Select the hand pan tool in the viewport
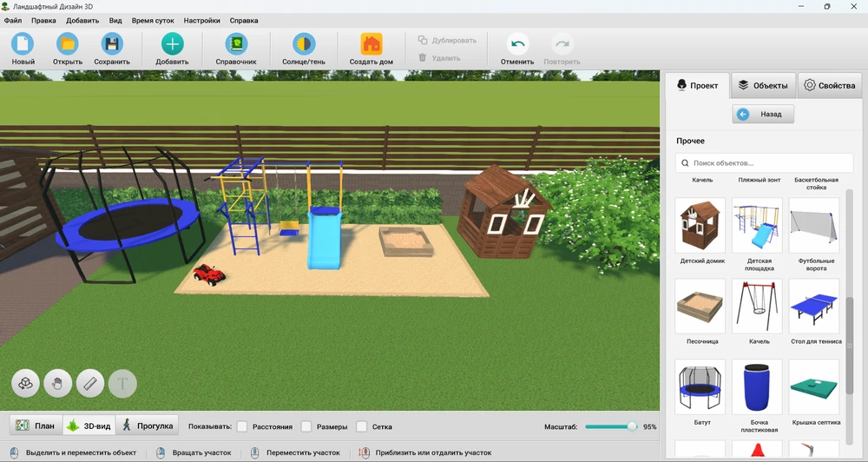This screenshot has height=462, width=868. (58, 383)
